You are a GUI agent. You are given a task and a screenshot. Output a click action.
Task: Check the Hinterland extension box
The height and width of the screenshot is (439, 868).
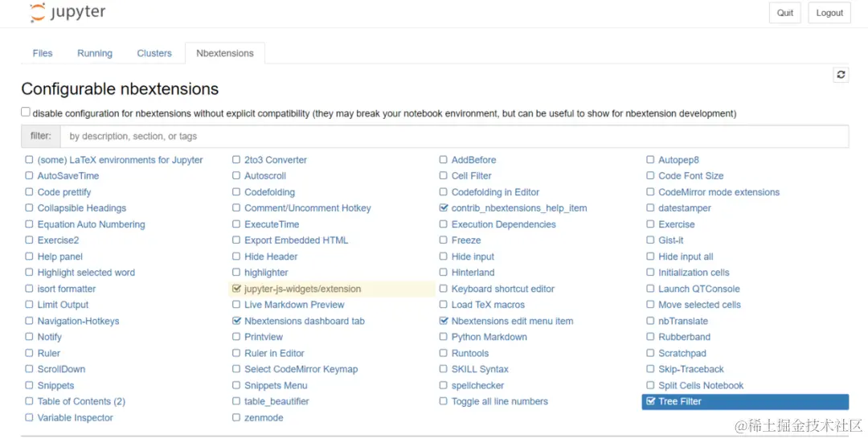(x=444, y=273)
